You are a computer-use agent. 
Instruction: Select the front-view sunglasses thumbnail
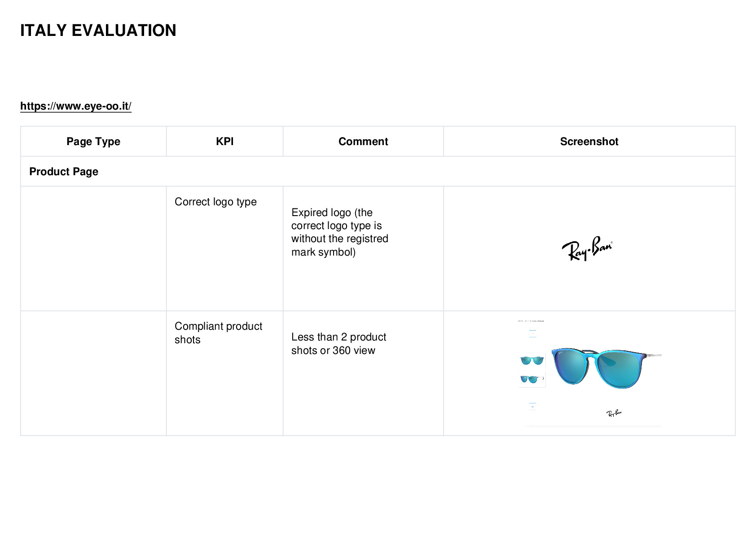point(532,360)
